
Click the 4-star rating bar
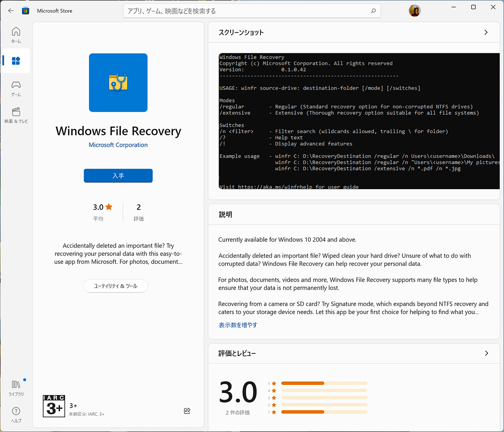pyautogui.click(x=324, y=390)
